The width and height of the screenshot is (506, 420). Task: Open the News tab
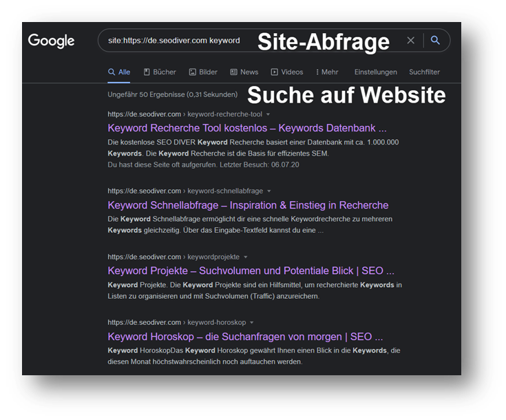[244, 72]
